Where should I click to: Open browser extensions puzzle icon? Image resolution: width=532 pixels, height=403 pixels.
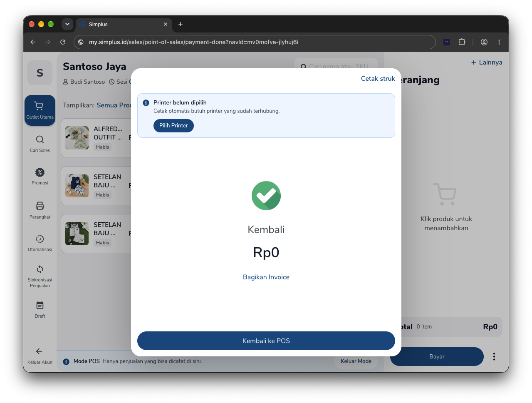tap(462, 42)
